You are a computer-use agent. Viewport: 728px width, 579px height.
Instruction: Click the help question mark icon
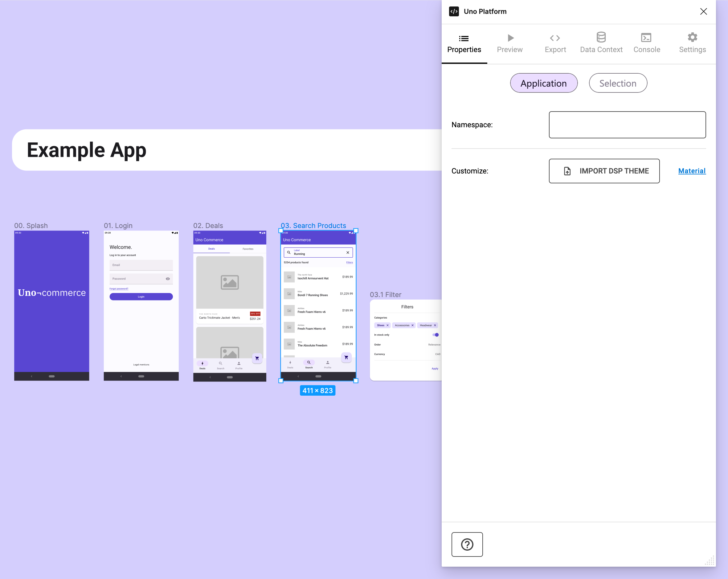[468, 544]
